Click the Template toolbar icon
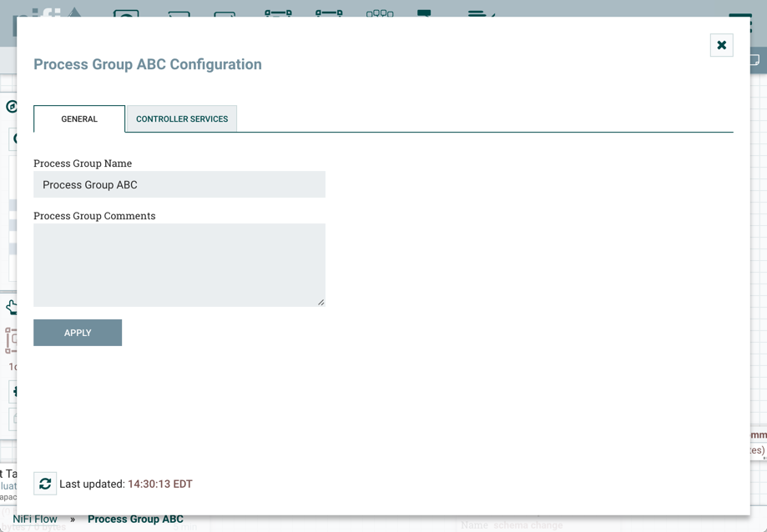 (x=424, y=12)
